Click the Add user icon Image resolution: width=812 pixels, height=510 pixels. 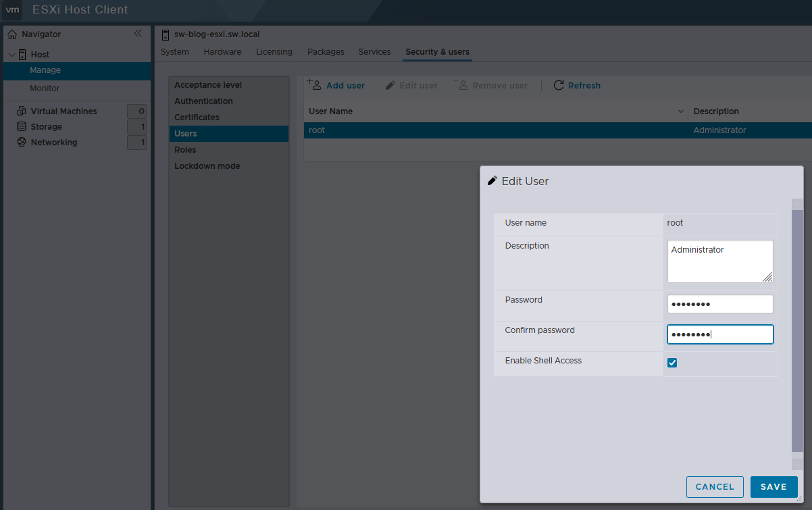click(x=315, y=84)
